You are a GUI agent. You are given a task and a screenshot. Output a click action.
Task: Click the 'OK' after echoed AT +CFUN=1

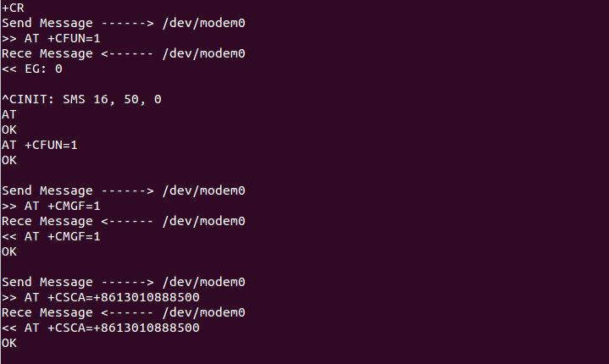click(x=9, y=160)
